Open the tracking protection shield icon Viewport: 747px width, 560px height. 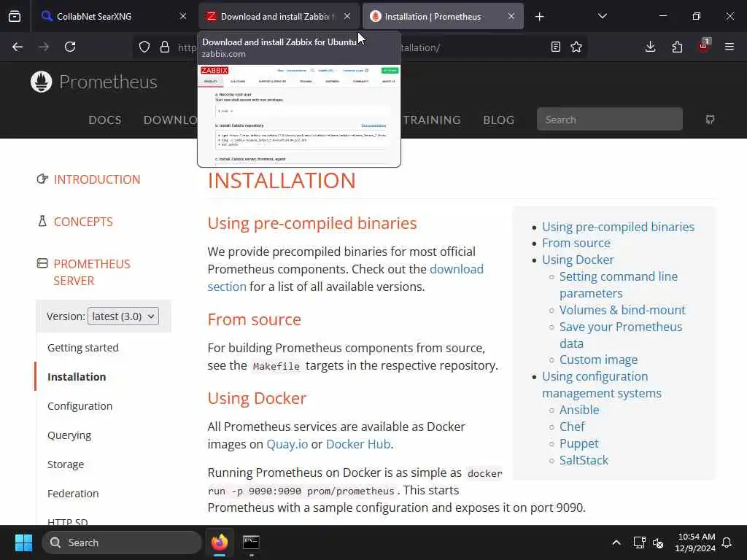point(144,47)
